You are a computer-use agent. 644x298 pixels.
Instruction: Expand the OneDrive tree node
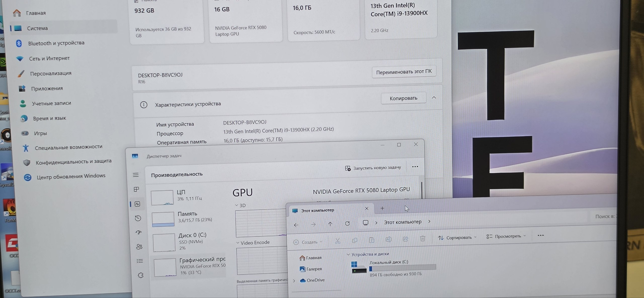tap(294, 281)
